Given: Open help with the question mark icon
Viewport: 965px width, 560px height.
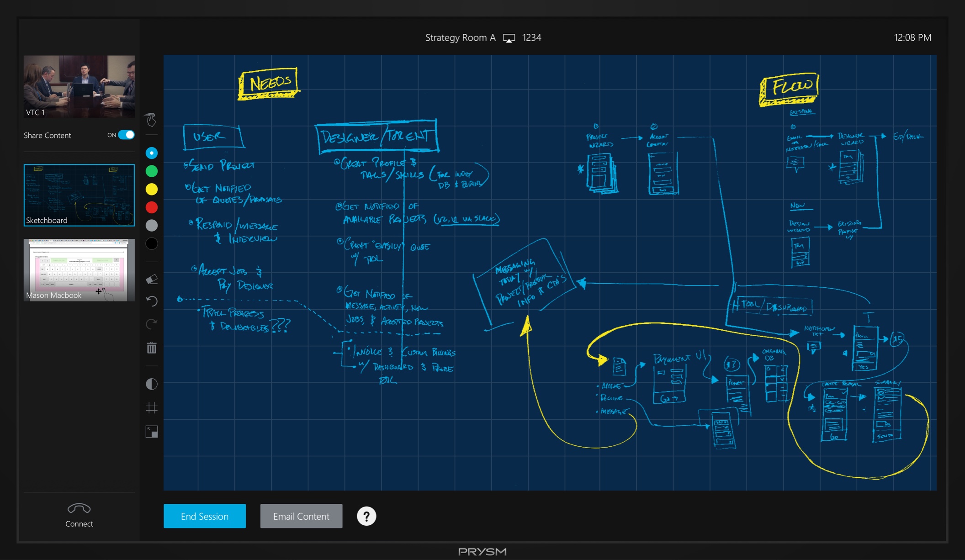Looking at the screenshot, I should tap(366, 516).
